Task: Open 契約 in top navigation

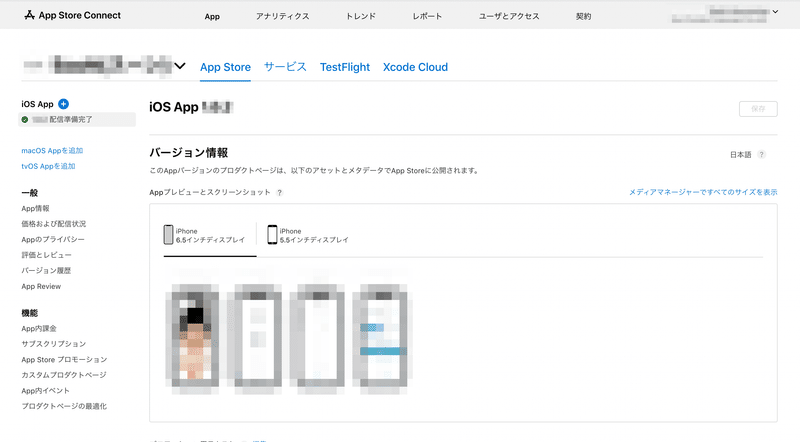Action: pyautogui.click(x=583, y=16)
